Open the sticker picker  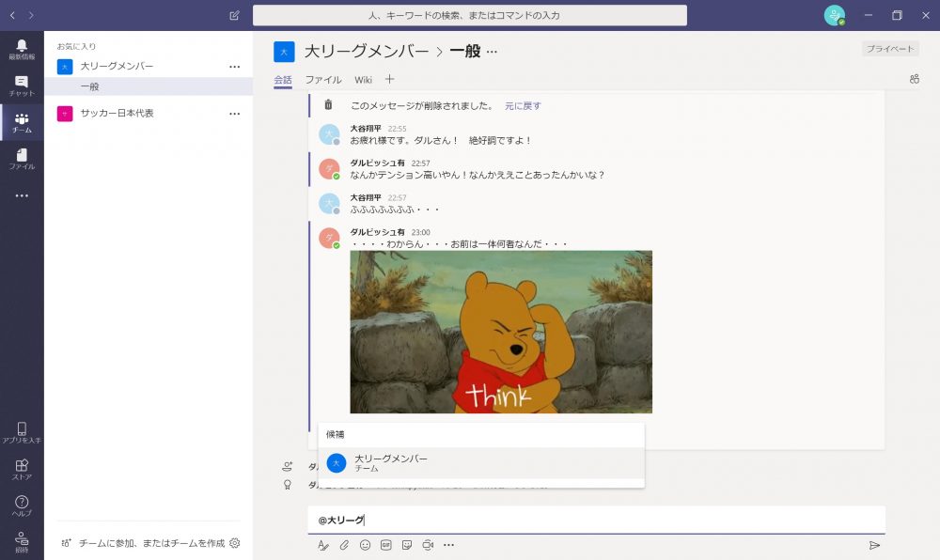coord(407,545)
